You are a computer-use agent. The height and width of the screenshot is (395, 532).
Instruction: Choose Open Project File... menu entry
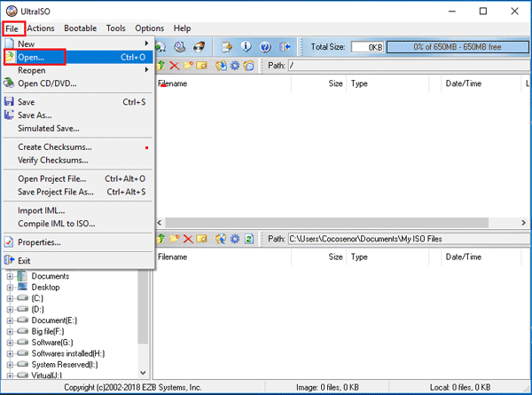pyautogui.click(x=78, y=178)
